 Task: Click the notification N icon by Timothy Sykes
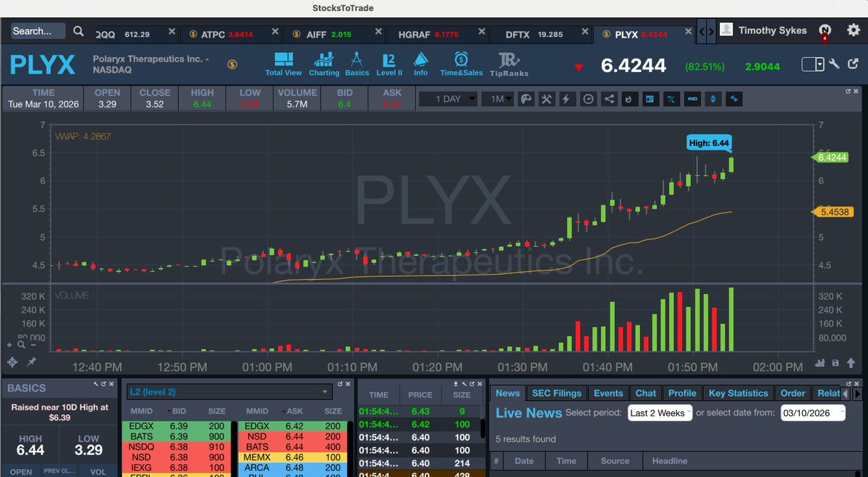(825, 30)
